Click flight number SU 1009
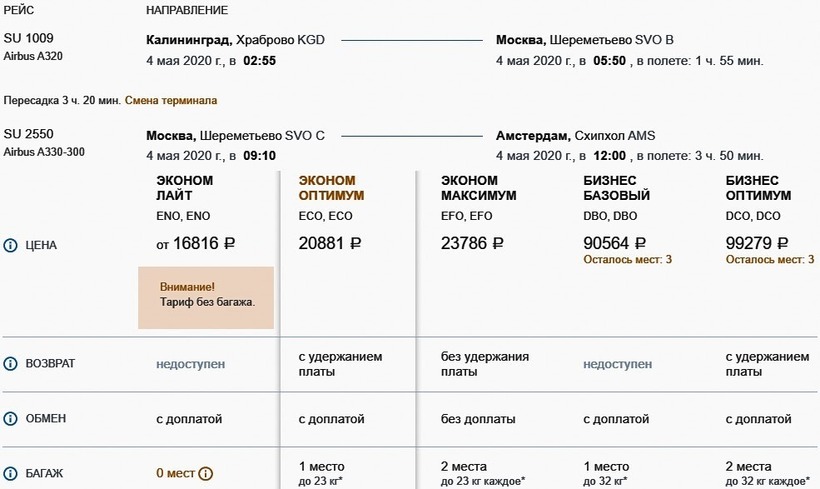This screenshot has width=820, height=489. (27, 40)
